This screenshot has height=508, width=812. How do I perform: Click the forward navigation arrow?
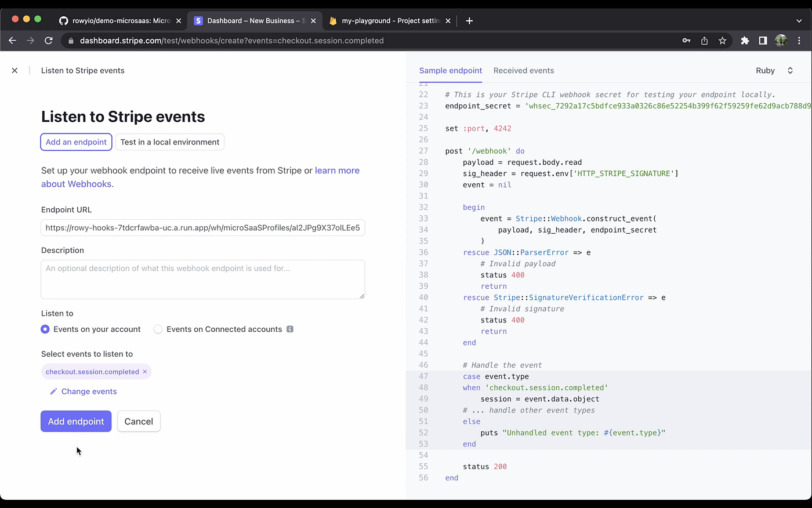tap(30, 41)
